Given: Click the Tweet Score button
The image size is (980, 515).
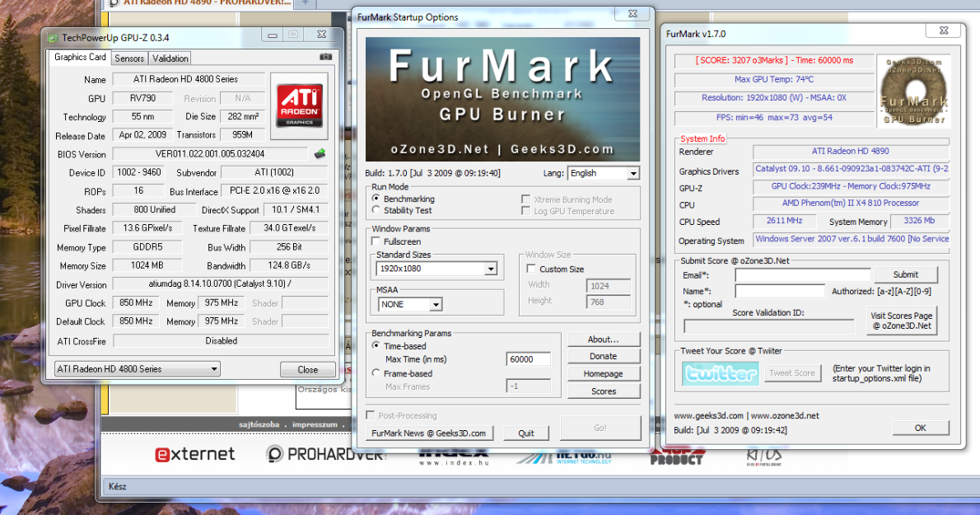Looking at the screenshot, I should pyautogui.click(x=792, y=373).
